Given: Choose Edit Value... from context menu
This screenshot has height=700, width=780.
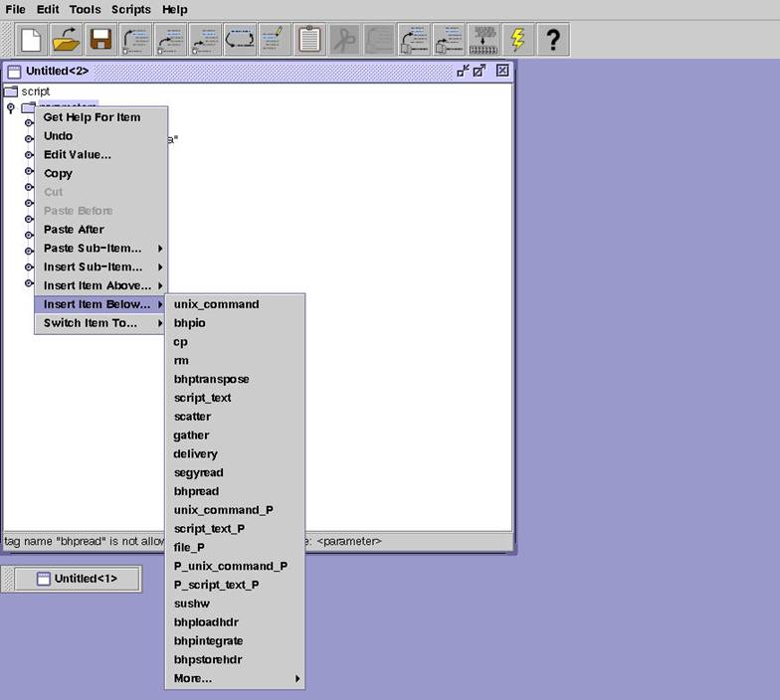Looking at the screenshot, I should pyautogui.click(x=101, y=155).
